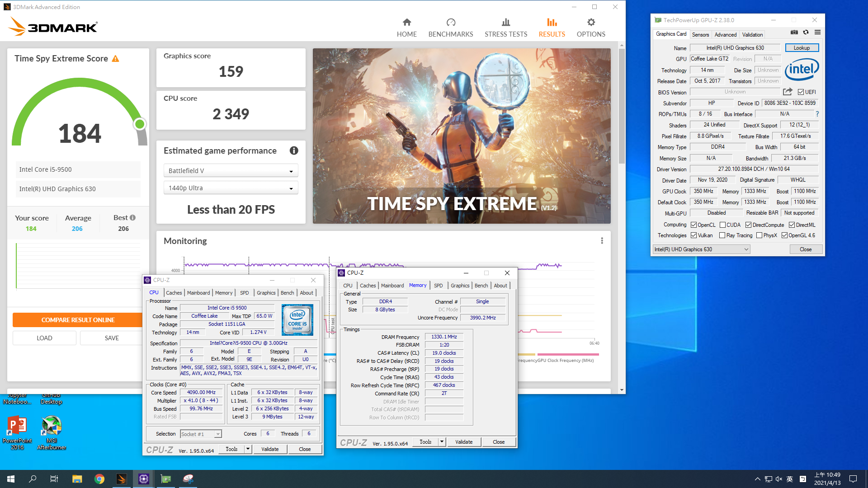The width and height of the screenshot is (868, 488).
Task: Click Compare Result Online
Action: pos(78,320)
